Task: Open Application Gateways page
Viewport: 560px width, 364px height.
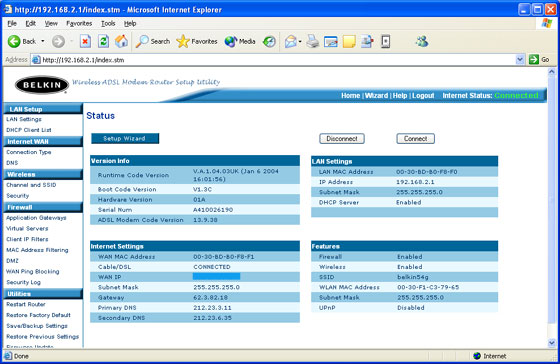Action: click(x=36, y=218)
